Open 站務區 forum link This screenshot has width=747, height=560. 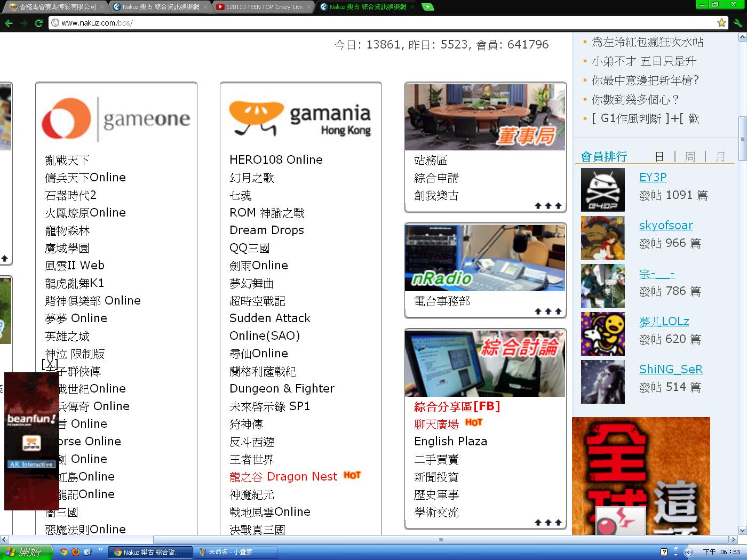coord(431,160)
